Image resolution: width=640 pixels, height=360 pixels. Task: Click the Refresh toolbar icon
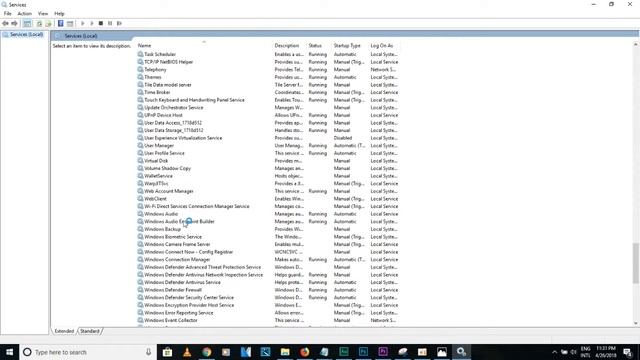(x=39, y=23)
